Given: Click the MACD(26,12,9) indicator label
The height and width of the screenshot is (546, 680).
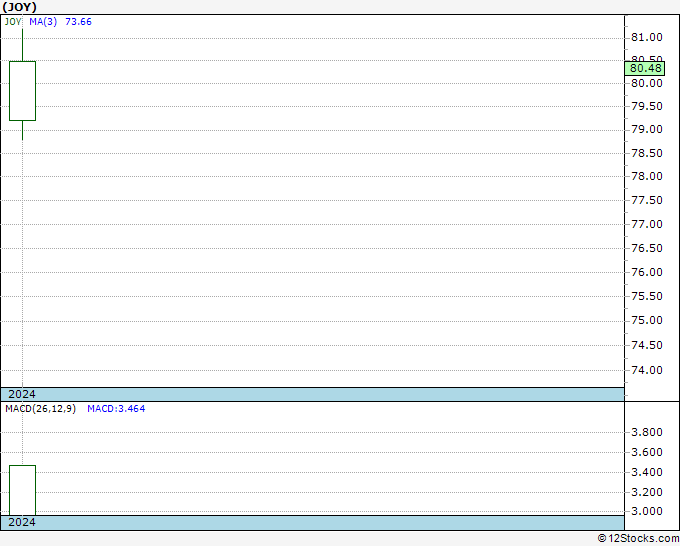Looking at the screenshot, I should coord(40,409).
